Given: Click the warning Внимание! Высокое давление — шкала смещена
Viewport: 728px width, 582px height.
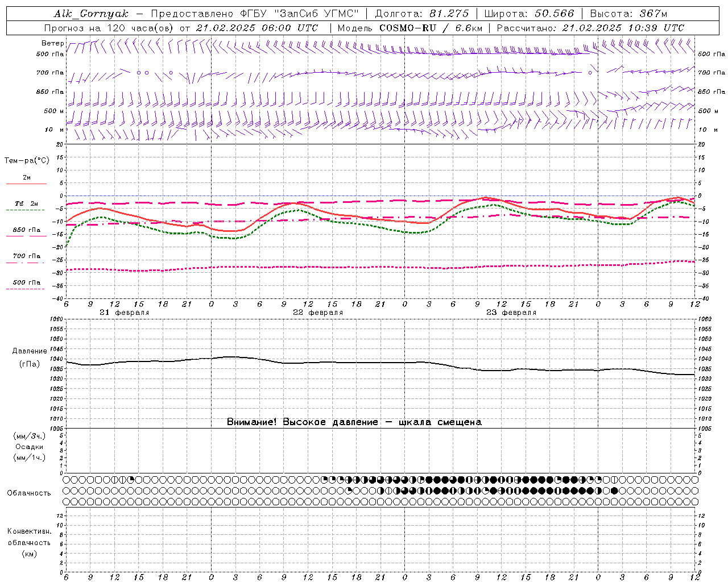Looking at the screenshot, I should click(x=354, y=422).
